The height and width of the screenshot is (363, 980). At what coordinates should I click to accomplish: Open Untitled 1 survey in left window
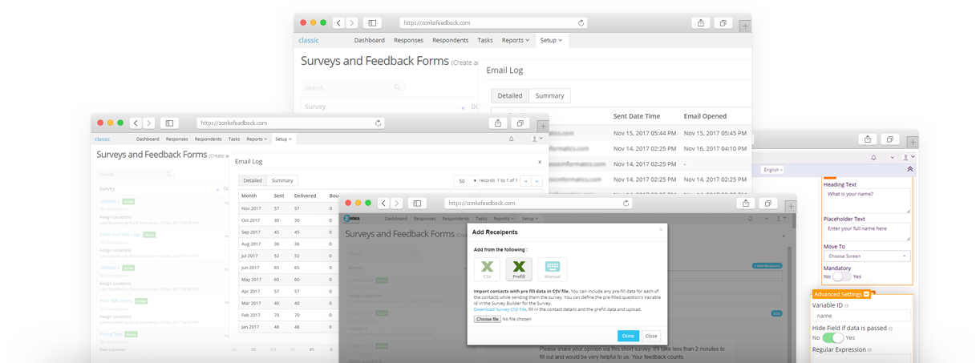click(110, 201)
